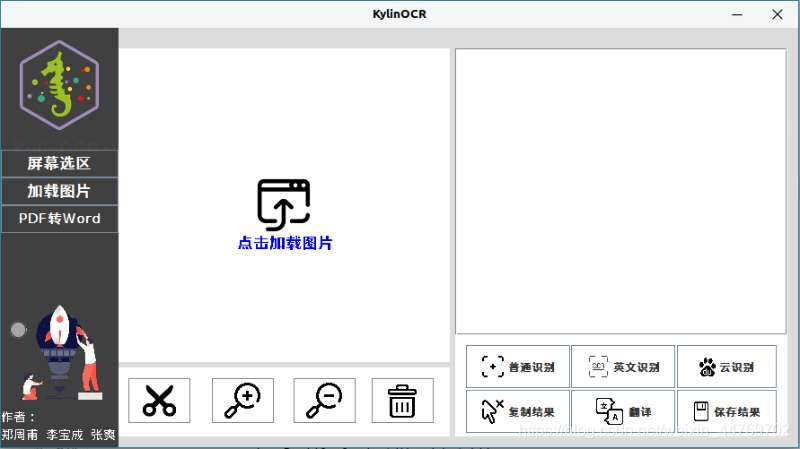Start 云识别 cloud recognition
This screenshot has width=800, height=449.
(x=727, y=366)
